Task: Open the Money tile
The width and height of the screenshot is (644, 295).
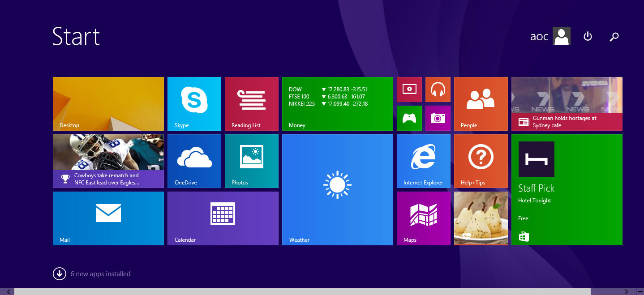Action: 338,104
